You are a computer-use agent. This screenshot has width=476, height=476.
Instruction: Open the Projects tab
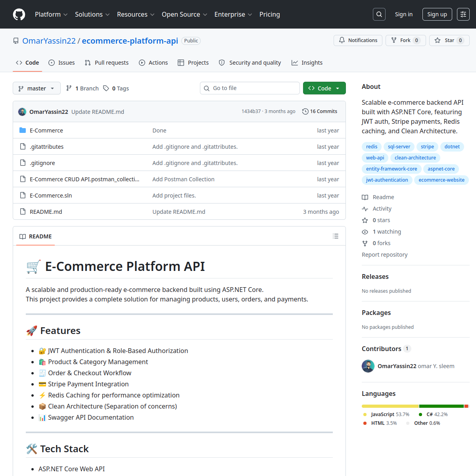pos(193,63)
